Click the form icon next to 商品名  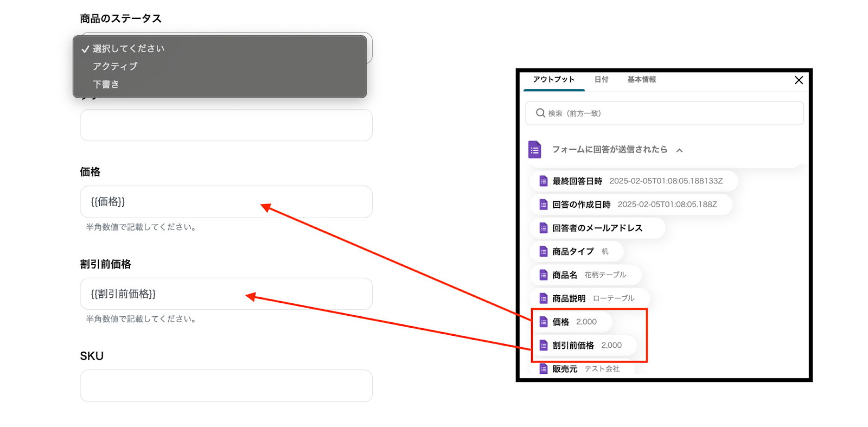543,275
